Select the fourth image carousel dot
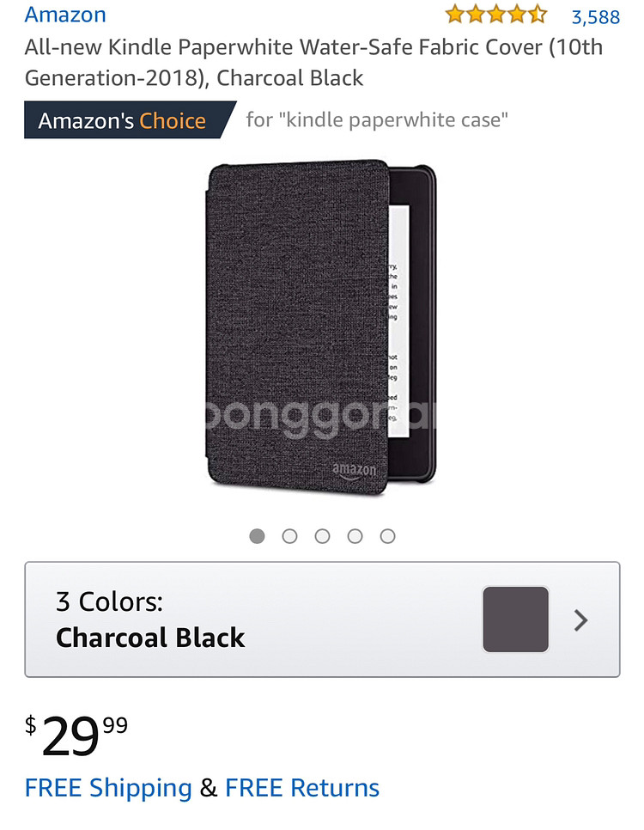This screenshot has width=644, height=830. (x=355, y=536)
